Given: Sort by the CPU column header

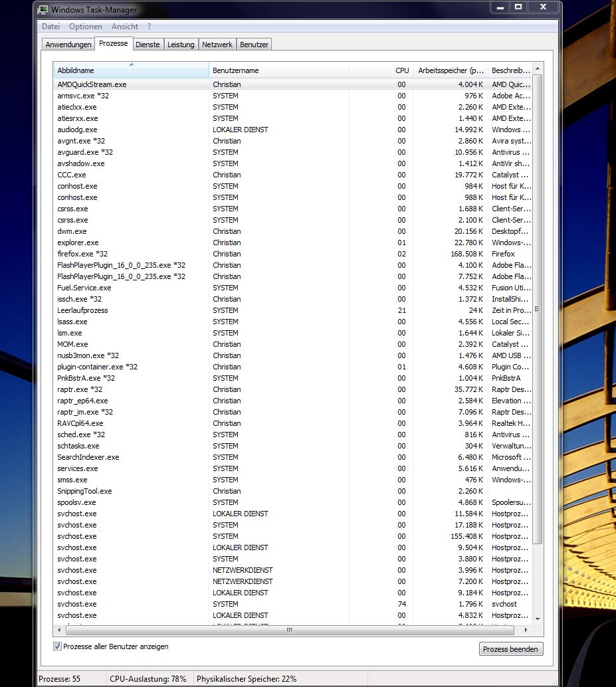Looking at the screenshot, I should coord(381,70).
